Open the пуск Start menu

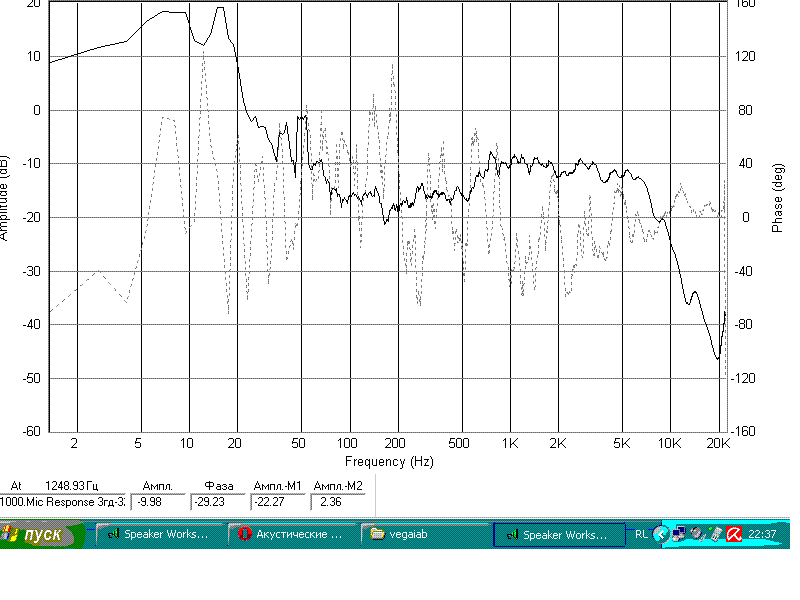point(42,534)
